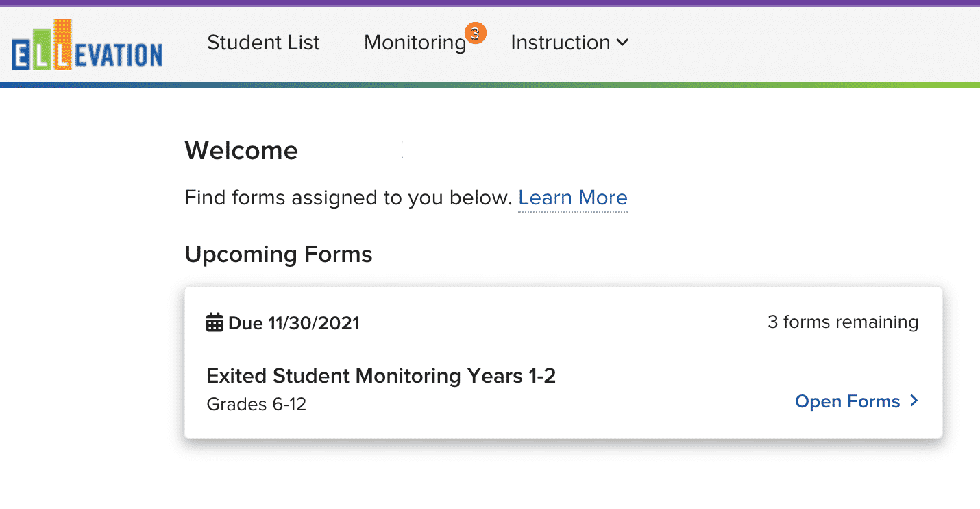Click the 3 forms remaining counter

pyautogui.click(x=843, y=321)
